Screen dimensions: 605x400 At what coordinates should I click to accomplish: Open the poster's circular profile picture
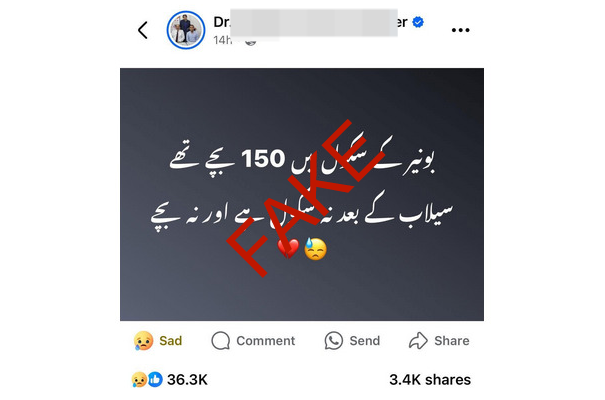pyautogui.click(x=186, y=30)
